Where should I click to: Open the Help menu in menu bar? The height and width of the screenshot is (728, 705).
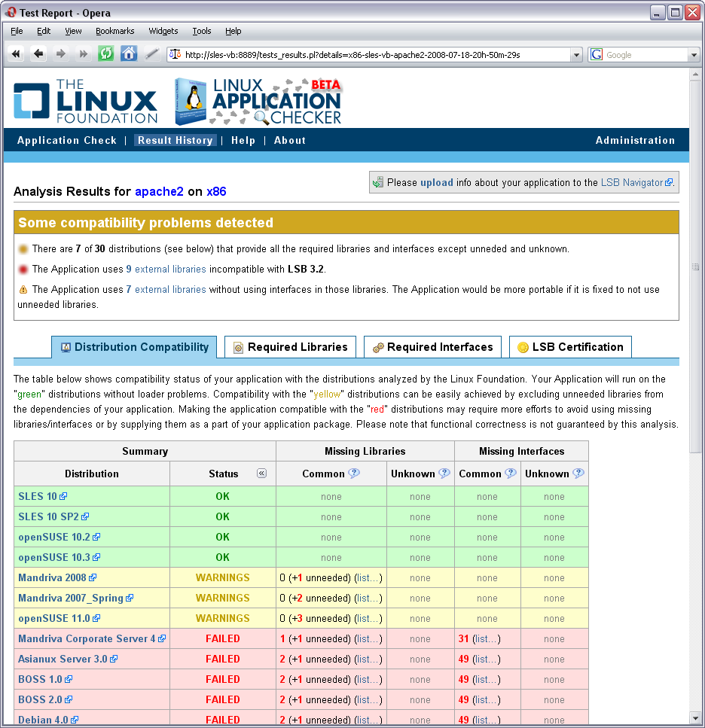pos(233,31)
